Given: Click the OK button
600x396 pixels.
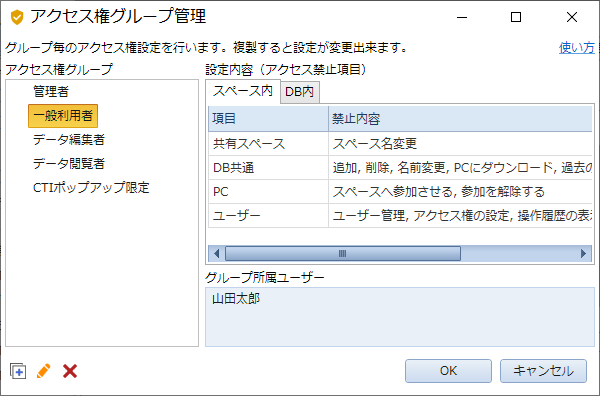Looking at the screenshot, I should (x=448, y=371).
